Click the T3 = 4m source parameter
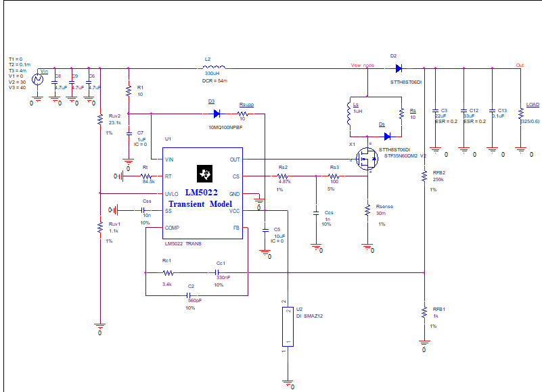The width and height of the screenshot is (542, 392). pyautogui.click(x=18, y=70)
